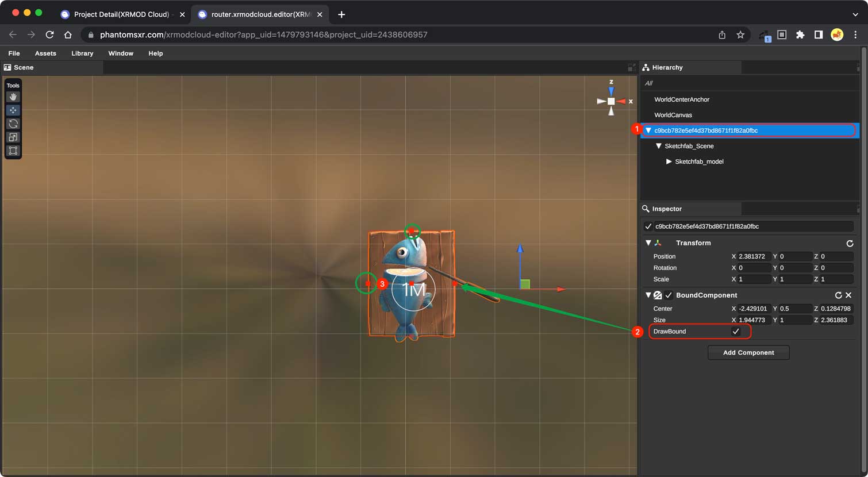Open the browser Extensions puzzle icon

800,34
